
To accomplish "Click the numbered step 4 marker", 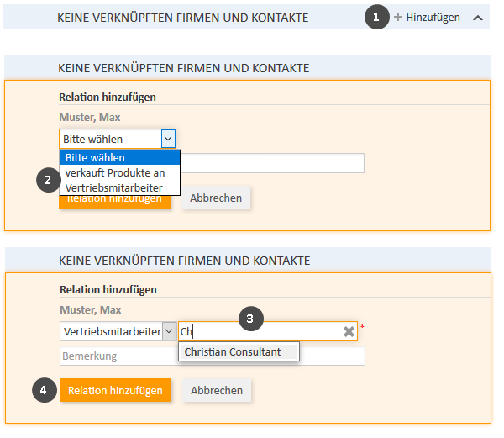I will 46,390.
